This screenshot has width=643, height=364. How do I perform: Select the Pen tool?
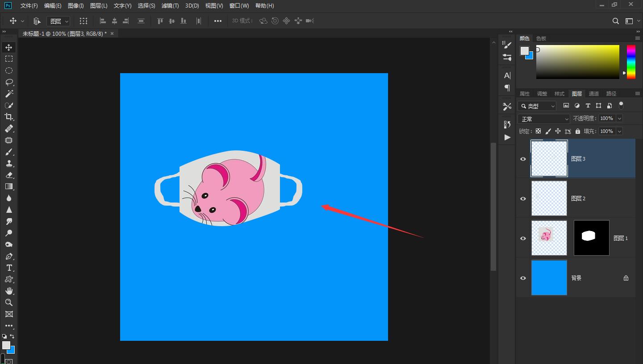click(8, 256)
